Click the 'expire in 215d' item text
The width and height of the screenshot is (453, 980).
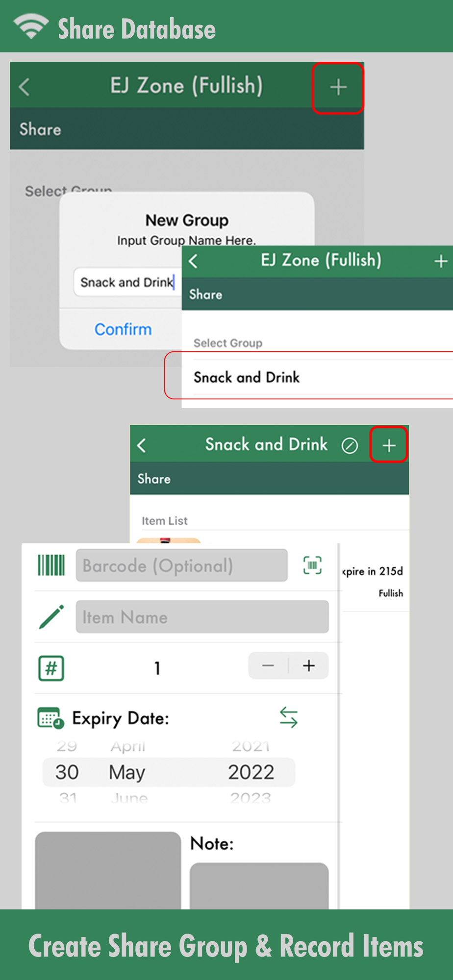tap(373, 571)
